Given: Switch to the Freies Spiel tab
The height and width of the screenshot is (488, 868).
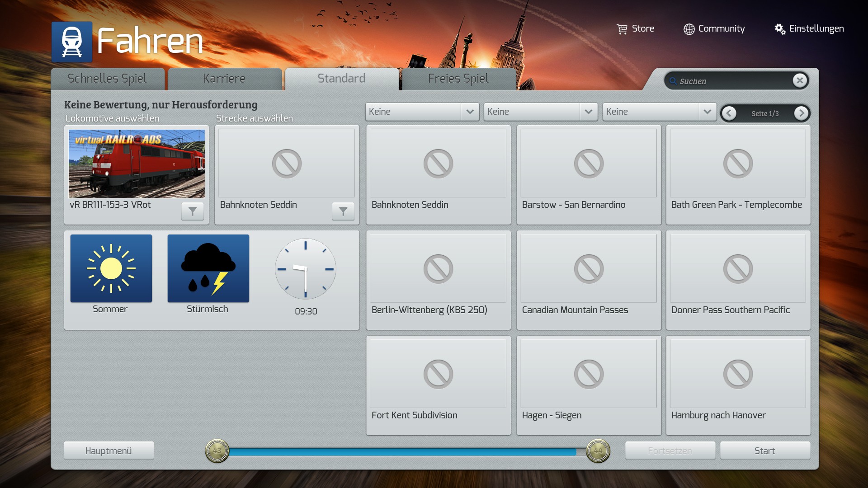Looking at the screenshot, I should [458, 79].
